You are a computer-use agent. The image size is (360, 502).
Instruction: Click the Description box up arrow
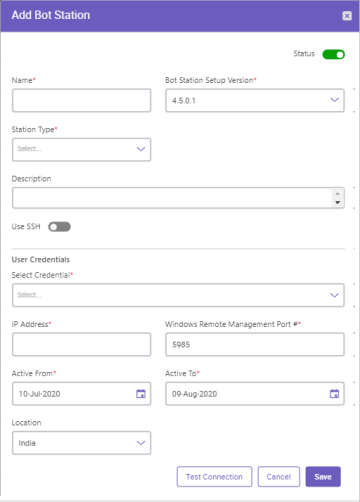tap(338, 194)
